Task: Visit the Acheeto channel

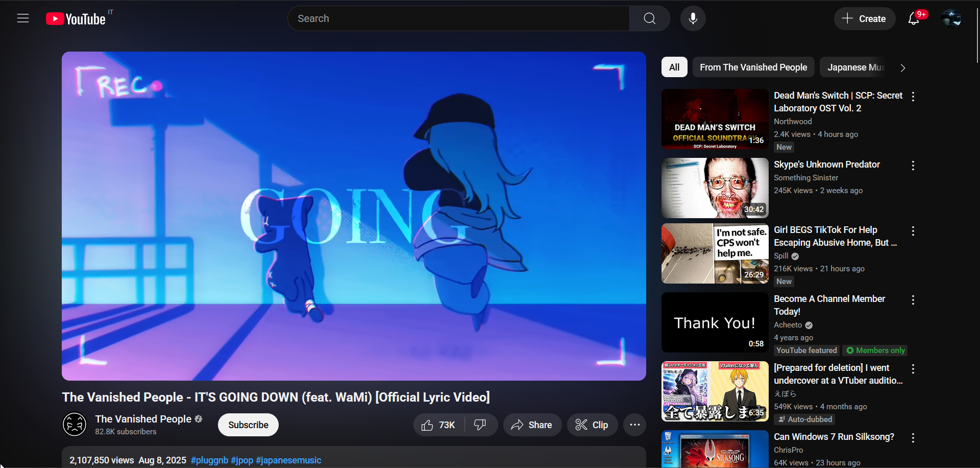Action: pos(788,325)
